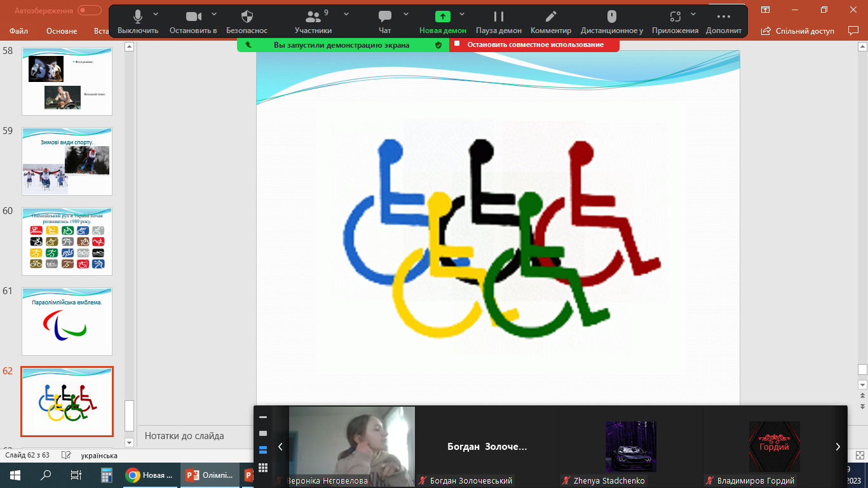
Task: Switch Zoom strip to grid view
Action: tap(263, 467)
